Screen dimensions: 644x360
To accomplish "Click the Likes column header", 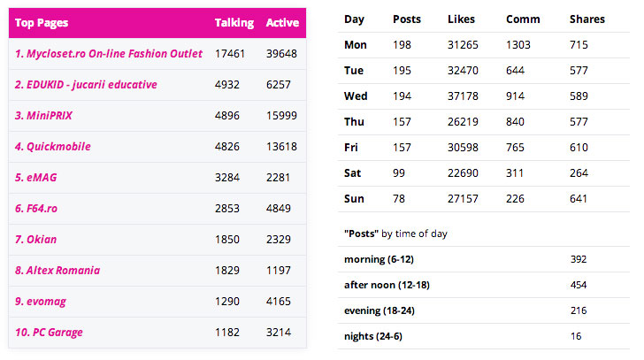I will [x=461, y=19].
